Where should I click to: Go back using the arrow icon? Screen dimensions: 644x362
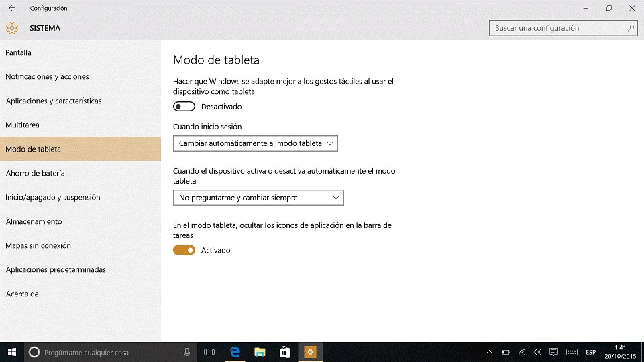(x=12, y=8)
